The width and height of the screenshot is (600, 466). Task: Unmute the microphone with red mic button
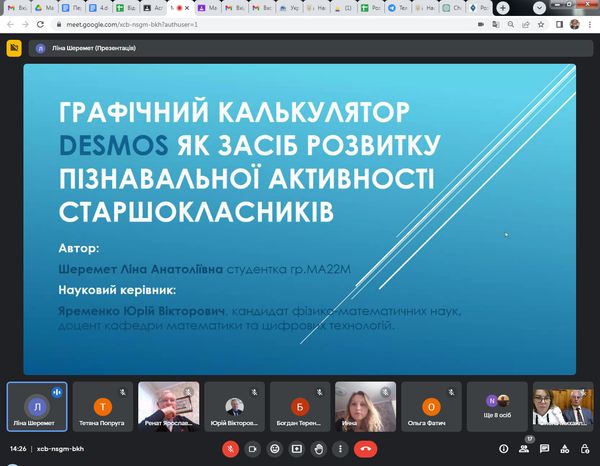229,449
